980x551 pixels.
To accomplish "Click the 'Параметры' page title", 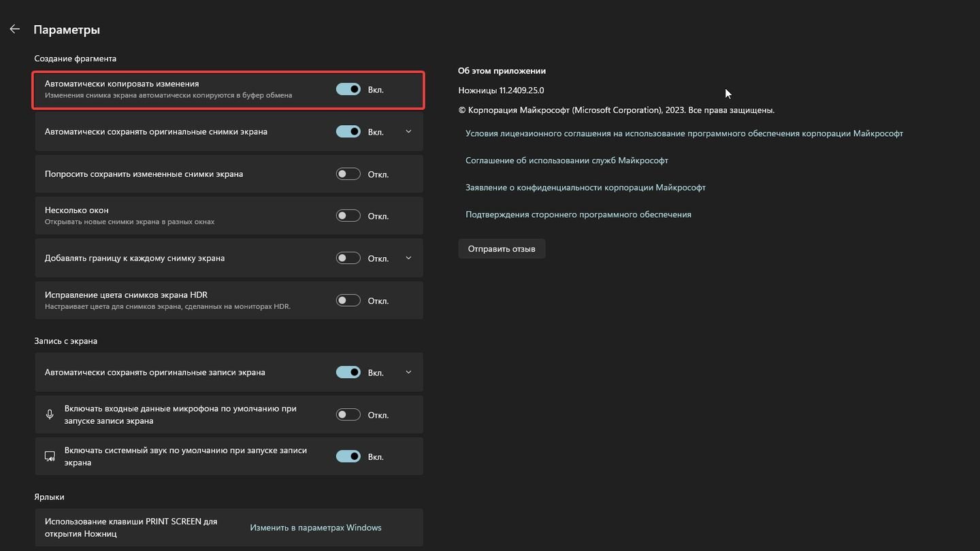I will click(67, 30).
